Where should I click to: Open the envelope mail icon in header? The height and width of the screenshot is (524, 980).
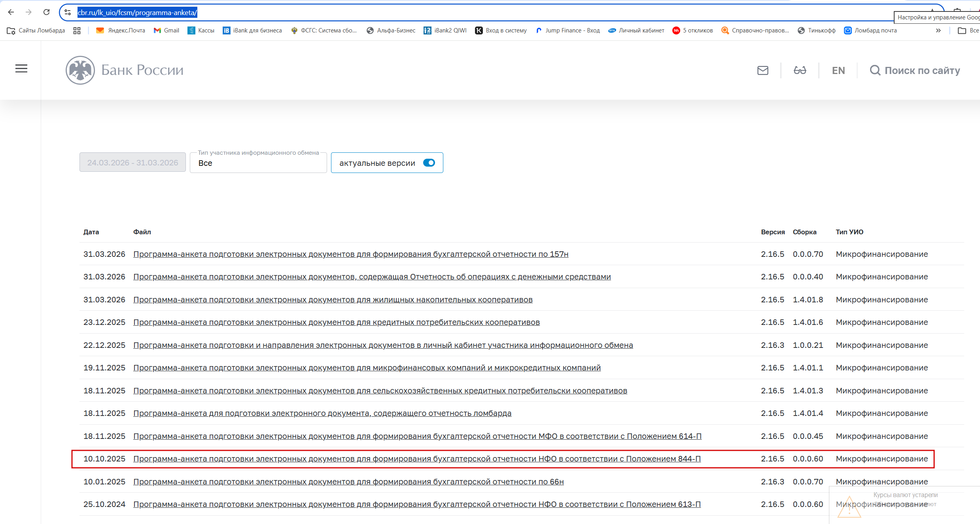pyautogui.click(x=762, y=70)
